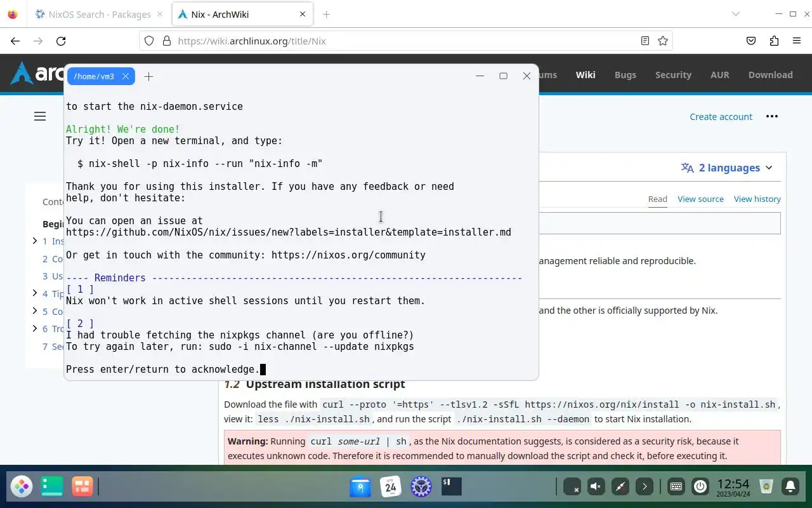
Task: Click the Create account link
Action: pos(721,116)
